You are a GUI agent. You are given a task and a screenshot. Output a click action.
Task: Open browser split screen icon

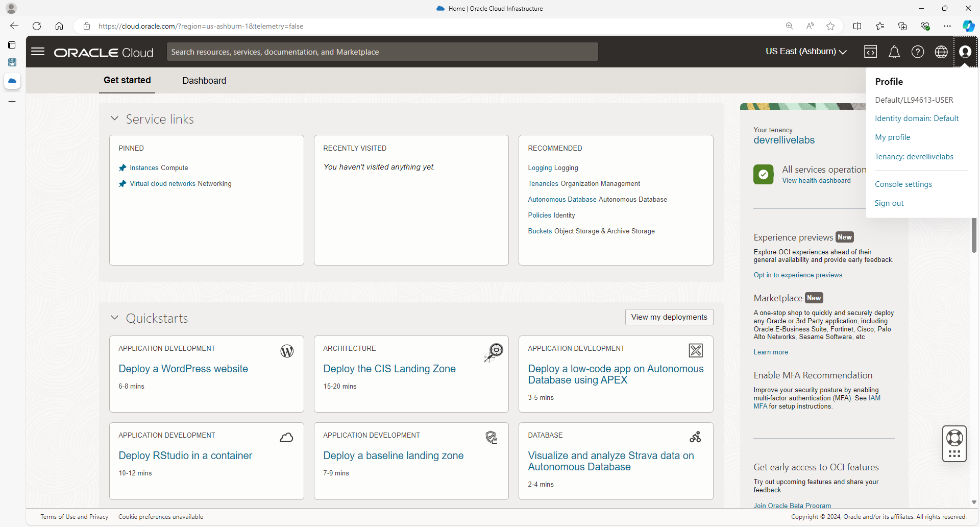pyautogui.click(x=857, y=26)
